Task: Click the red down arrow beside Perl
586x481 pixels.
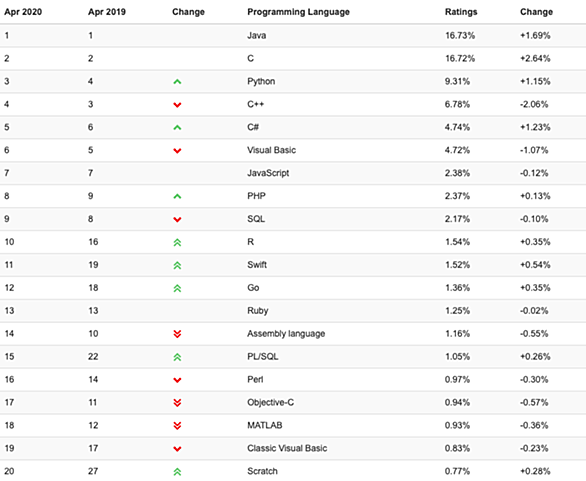Action: (x=177, y=380)
